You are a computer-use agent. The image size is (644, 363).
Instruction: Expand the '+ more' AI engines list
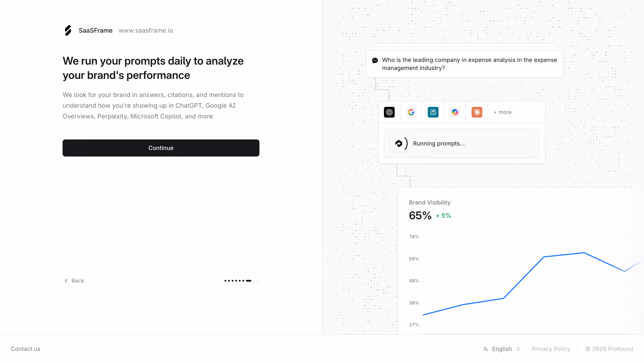[x=502, y=112]
